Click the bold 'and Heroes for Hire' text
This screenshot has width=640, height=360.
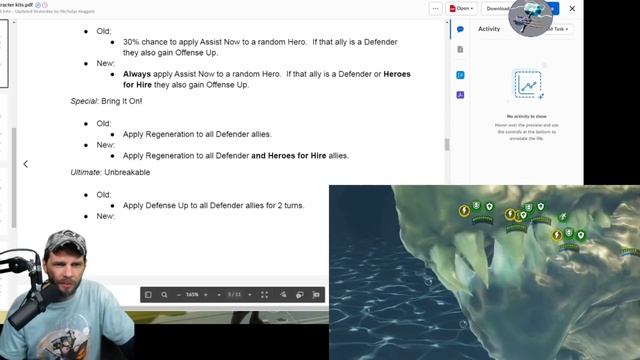click(289, 156)
